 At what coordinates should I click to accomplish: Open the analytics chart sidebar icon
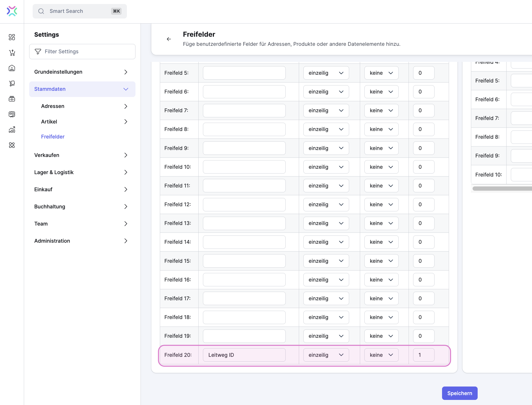point(12,130)
